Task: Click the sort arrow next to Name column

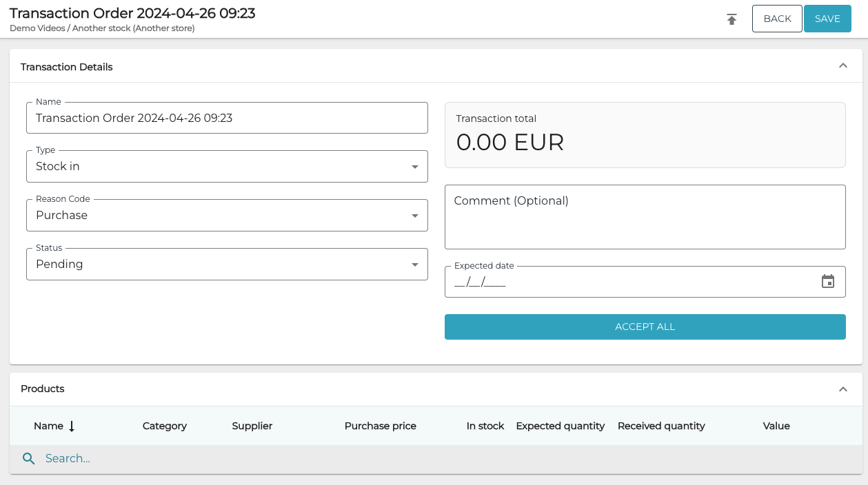Action: pos(71,426)
